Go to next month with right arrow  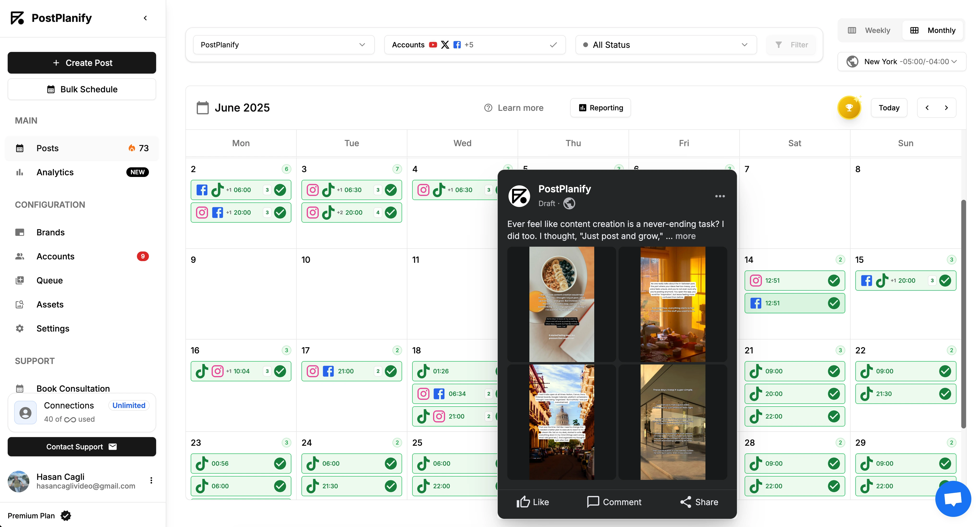pyautogui.click(x=947, y=108)
